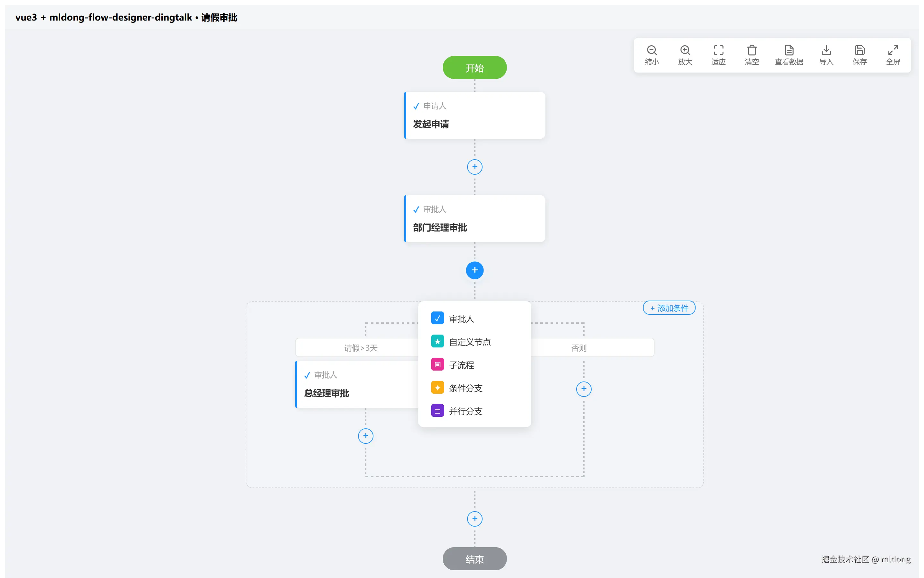Choose 并行分支 in the popup menu
Image resolution: width=924 pixels, height=578 pixels.
tap(475, 411)
